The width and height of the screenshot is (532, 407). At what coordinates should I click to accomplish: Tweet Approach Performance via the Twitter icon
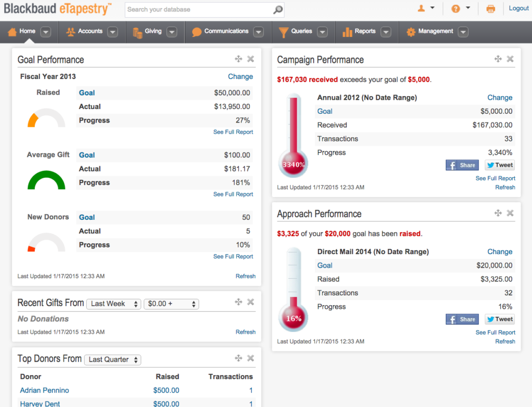499,319
